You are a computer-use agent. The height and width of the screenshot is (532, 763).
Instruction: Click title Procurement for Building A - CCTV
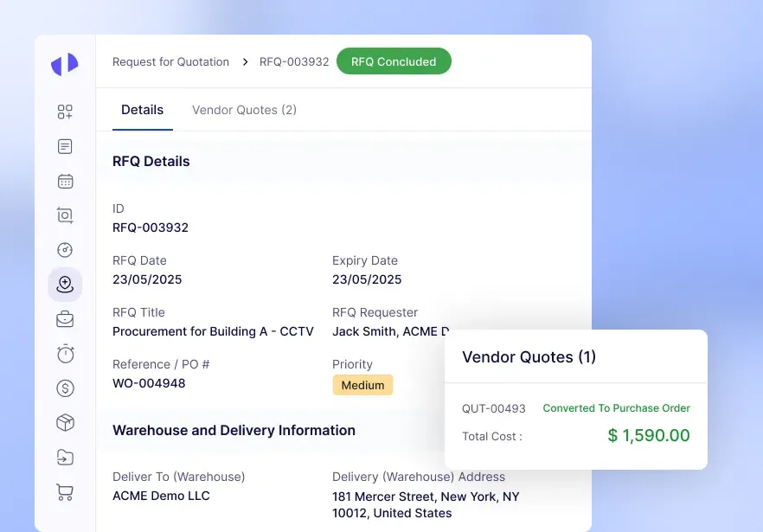213,331
